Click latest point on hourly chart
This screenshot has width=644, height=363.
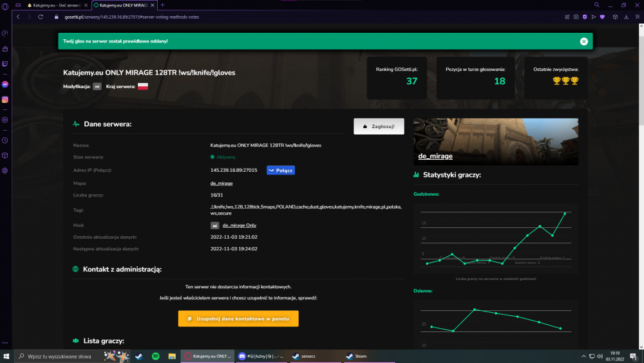point(565,214)
